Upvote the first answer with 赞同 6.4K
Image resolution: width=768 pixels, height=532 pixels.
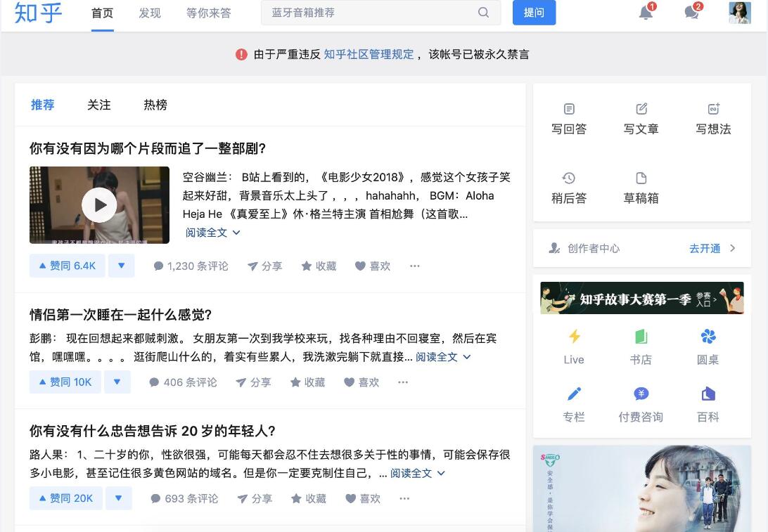pyautogui.click(x=67, y=266)
